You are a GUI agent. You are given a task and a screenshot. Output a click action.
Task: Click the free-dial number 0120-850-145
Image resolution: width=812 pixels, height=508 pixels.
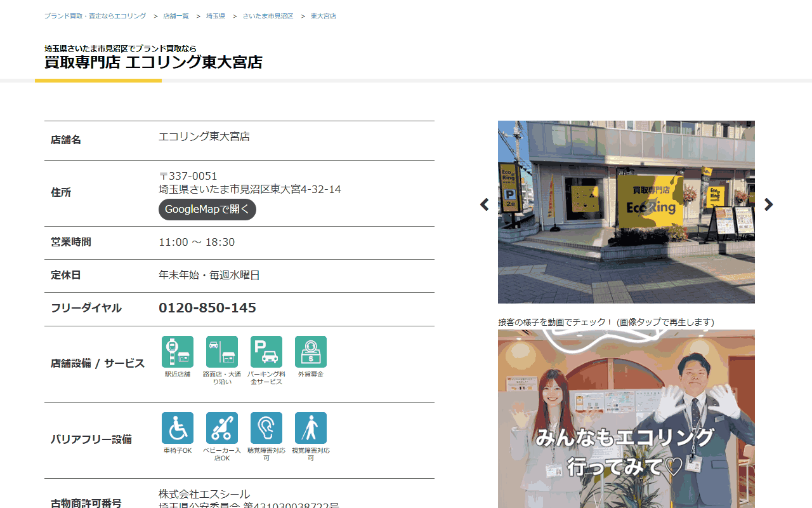click(207, 308)
